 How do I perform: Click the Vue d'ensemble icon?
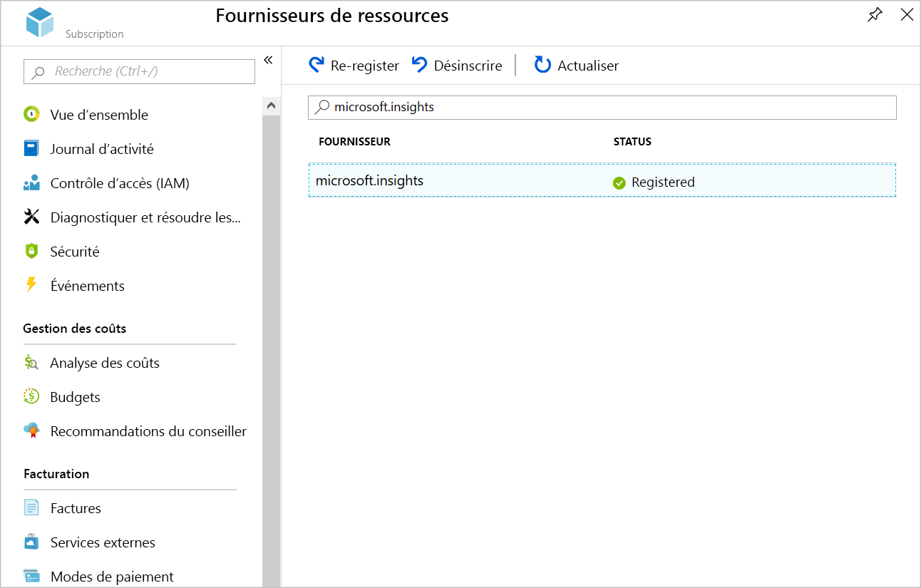[x=31, y=115]
